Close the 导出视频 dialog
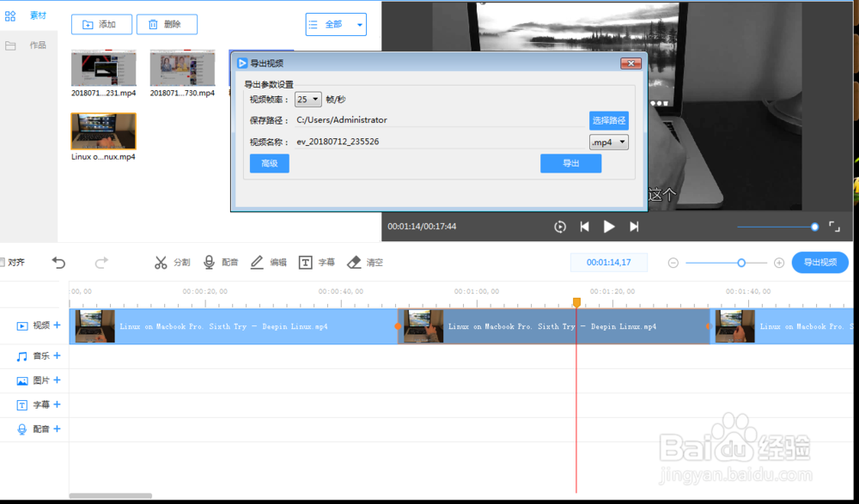The height and width of the screenshot is (504, 859). point(631,64)
